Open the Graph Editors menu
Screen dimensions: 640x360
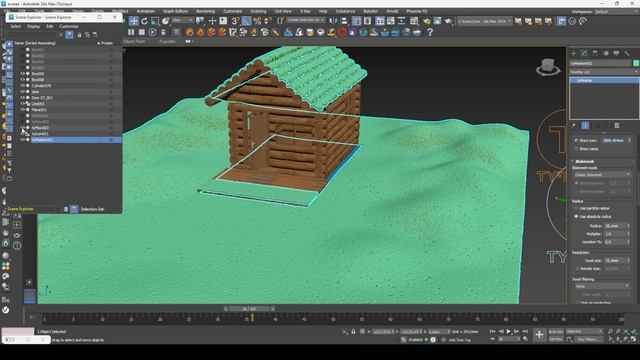pos(176,11)
